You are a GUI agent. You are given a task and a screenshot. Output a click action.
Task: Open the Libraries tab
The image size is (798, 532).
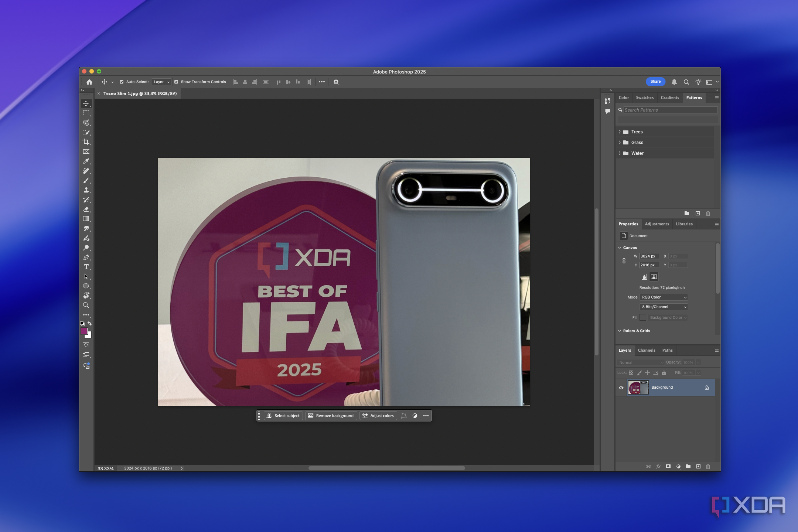pyautogui.click(x=684, y=224)
